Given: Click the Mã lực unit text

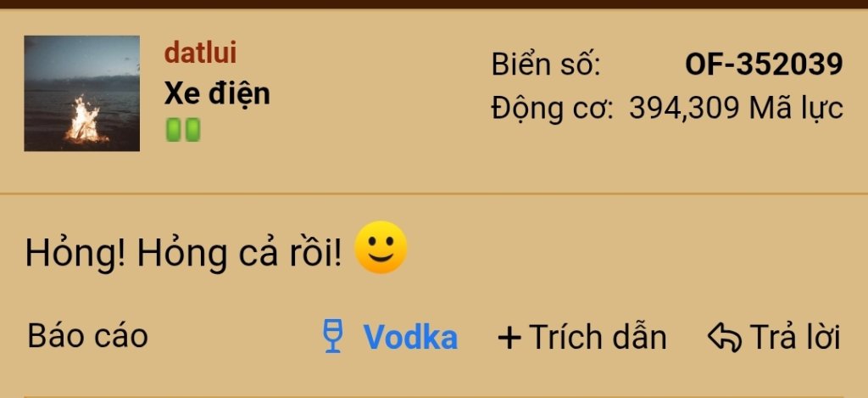Looking at the screenshot, I should point(796,109).
